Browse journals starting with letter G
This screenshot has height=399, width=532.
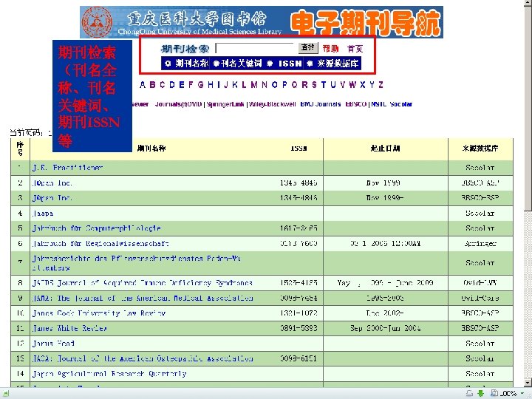pyautogui.click(x=200, y=85)
